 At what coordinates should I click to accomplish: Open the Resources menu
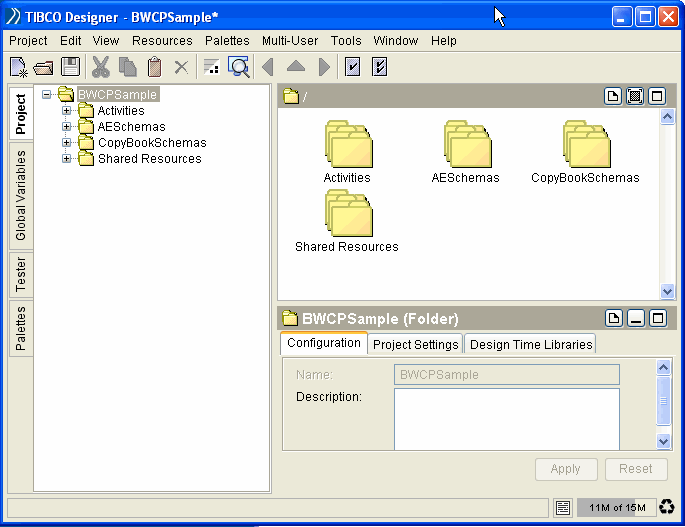point(162,41)
